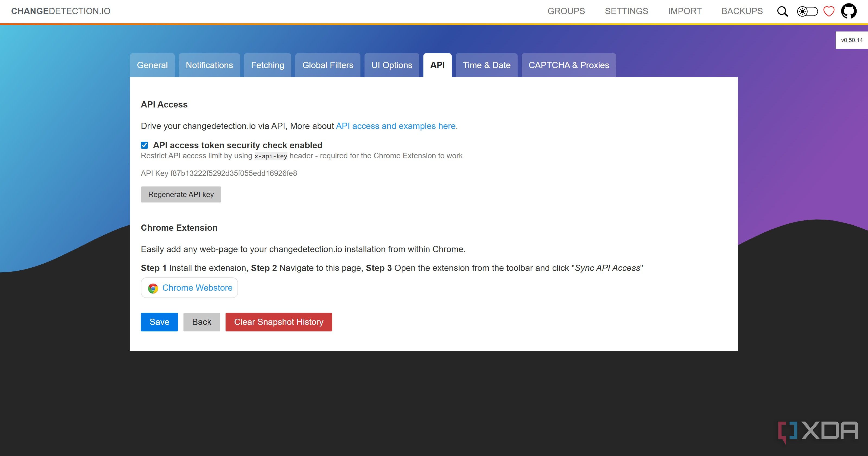This screenshot has width=868, height=456.
Task: Follow API access and examples link
Action: (x=395, y=126)
